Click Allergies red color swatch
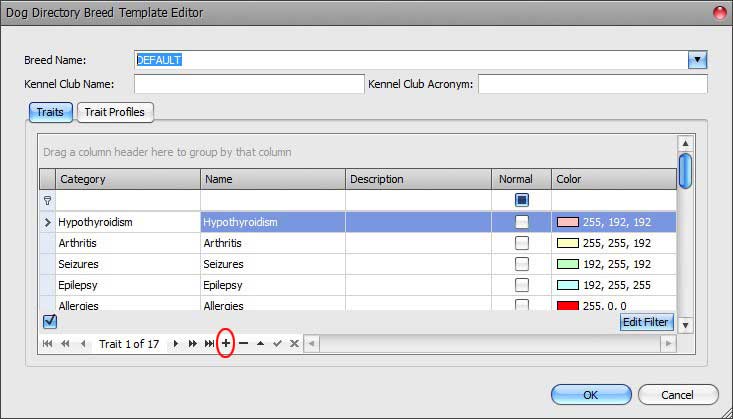The image size is (733, 419). 568,305
